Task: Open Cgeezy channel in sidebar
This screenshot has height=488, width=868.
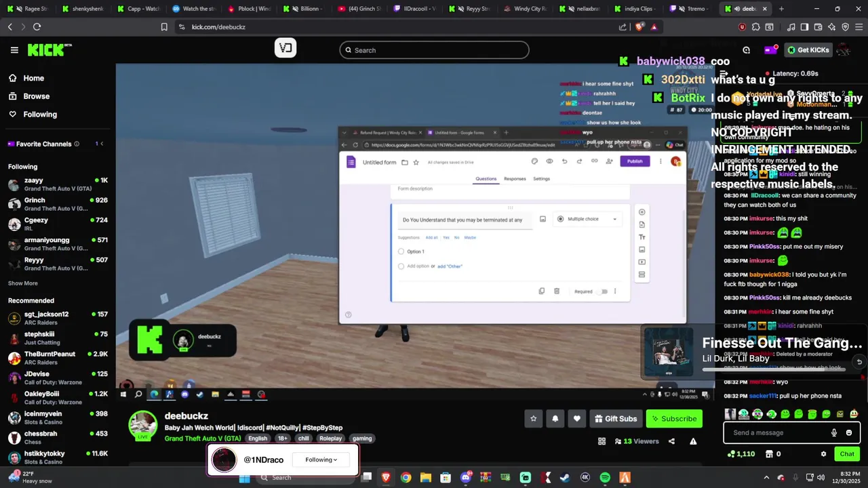Action: click(58, 224)
